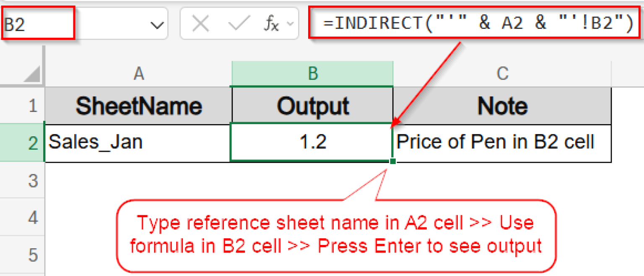
Task: Select cell B2 showing 1.2
Action: [x=312, y=142]
